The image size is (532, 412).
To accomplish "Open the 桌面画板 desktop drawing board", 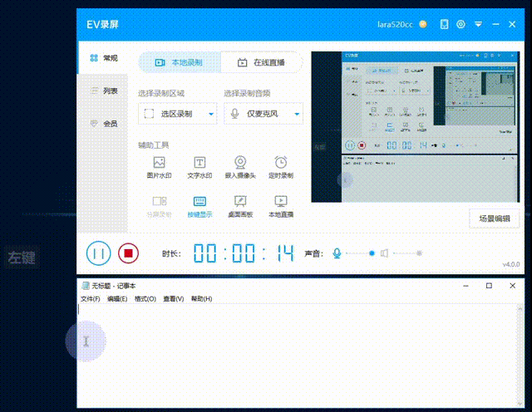I will coord(240,207).
